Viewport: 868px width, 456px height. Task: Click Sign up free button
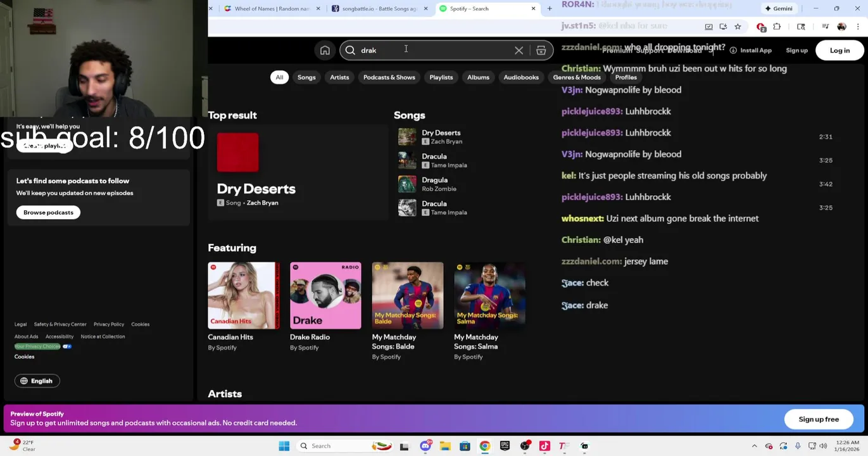click(819, 419)
